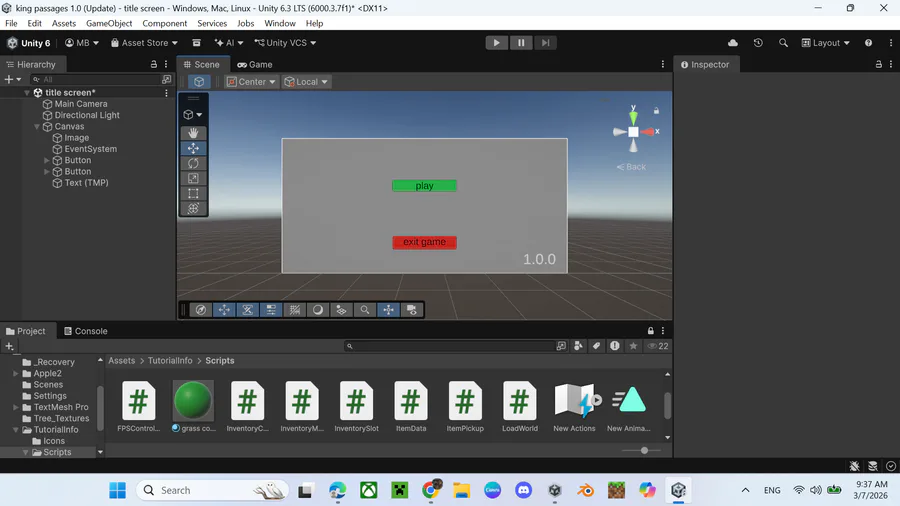Toggle the Hierarchy panel lock

154,64
